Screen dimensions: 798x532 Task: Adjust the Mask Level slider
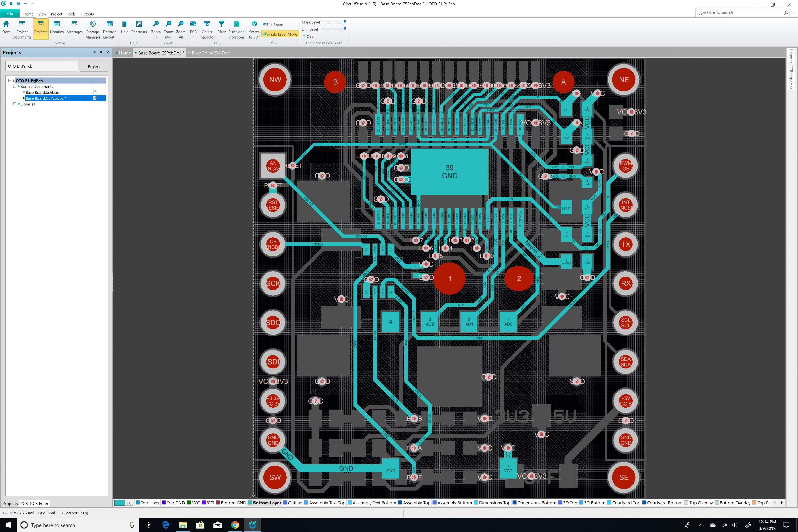(x=334, y=22)
